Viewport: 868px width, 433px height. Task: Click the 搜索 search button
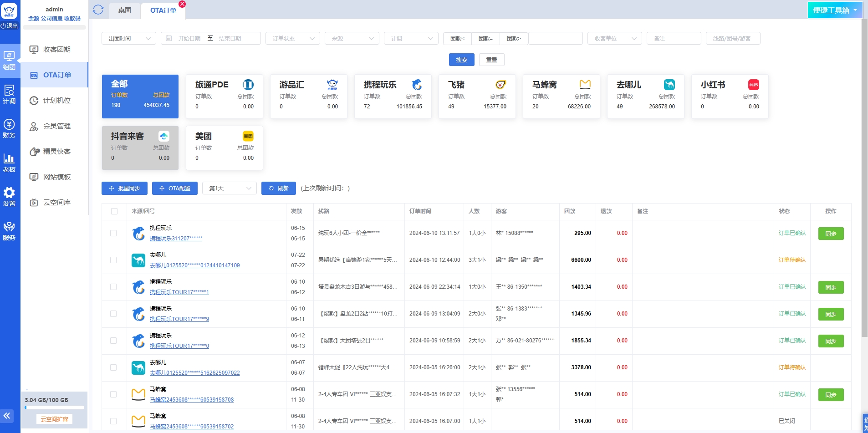pyautogui.click(x=462, y=60)
